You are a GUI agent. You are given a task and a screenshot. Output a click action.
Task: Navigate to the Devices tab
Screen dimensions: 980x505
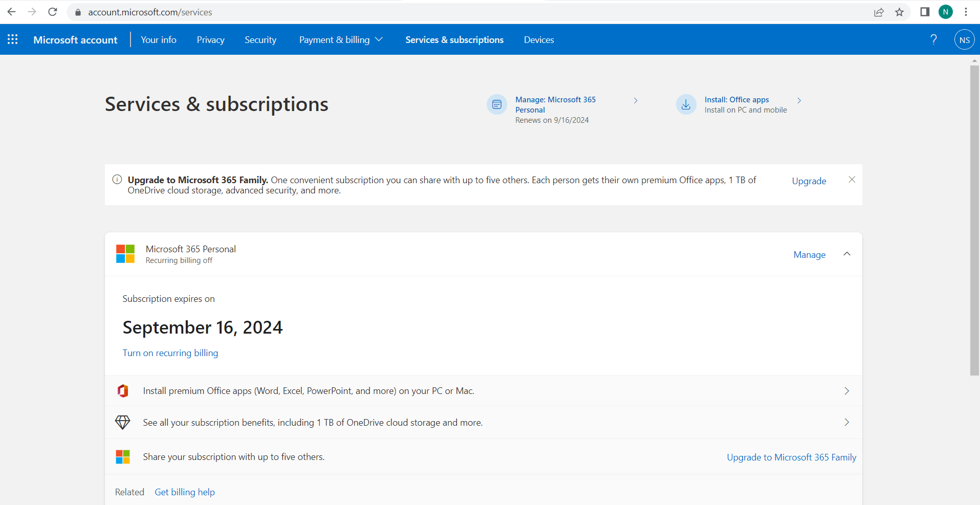click(539, 39)
